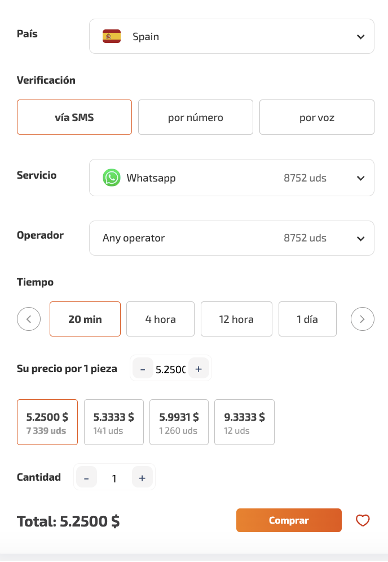This screenshot has width=388, height=562.
Task: Decrease price per piece with minus
Action: coord(143,368)
